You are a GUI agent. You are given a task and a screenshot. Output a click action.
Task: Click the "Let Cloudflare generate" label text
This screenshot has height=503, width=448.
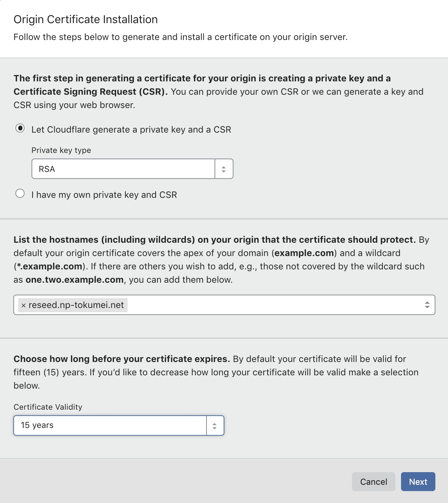(131, 129)
